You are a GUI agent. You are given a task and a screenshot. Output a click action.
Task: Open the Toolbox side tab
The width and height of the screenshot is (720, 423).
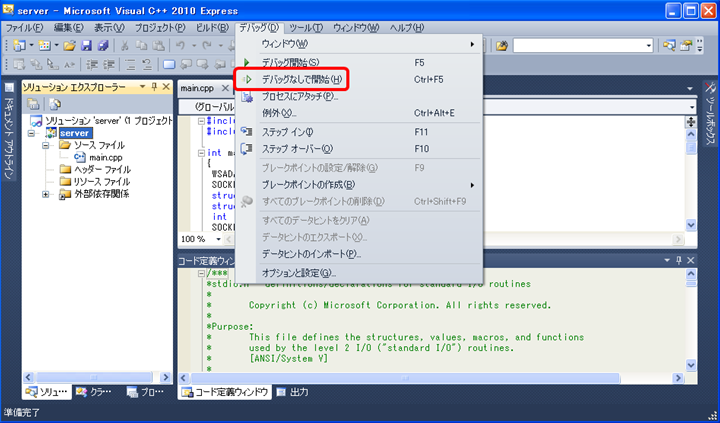(x=710, y=113)
